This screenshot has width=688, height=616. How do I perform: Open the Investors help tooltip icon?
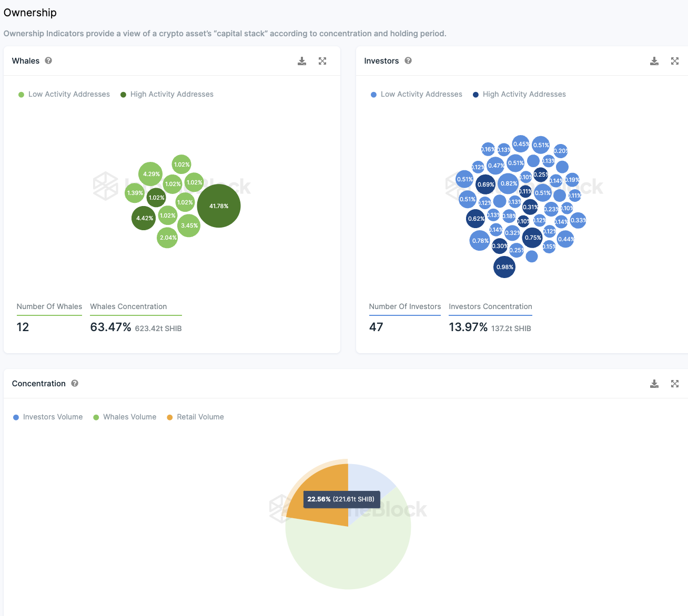coord(408,60)
